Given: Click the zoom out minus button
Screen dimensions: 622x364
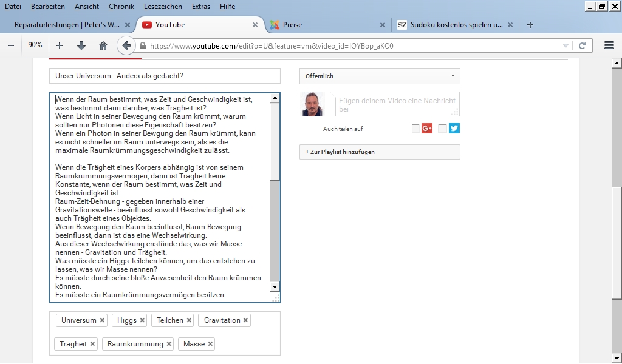Looking at the screenshot, I should point(10,45).
